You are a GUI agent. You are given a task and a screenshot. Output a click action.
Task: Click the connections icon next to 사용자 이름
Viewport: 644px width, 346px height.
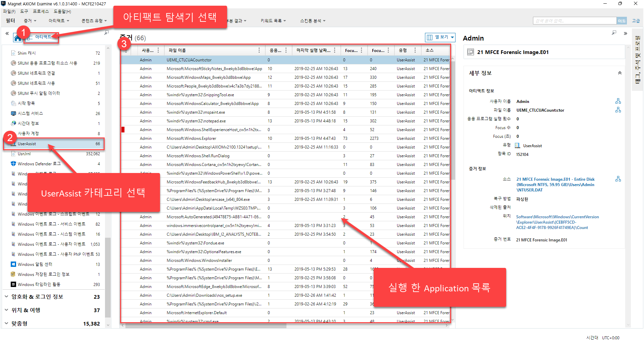click(618, 101)
